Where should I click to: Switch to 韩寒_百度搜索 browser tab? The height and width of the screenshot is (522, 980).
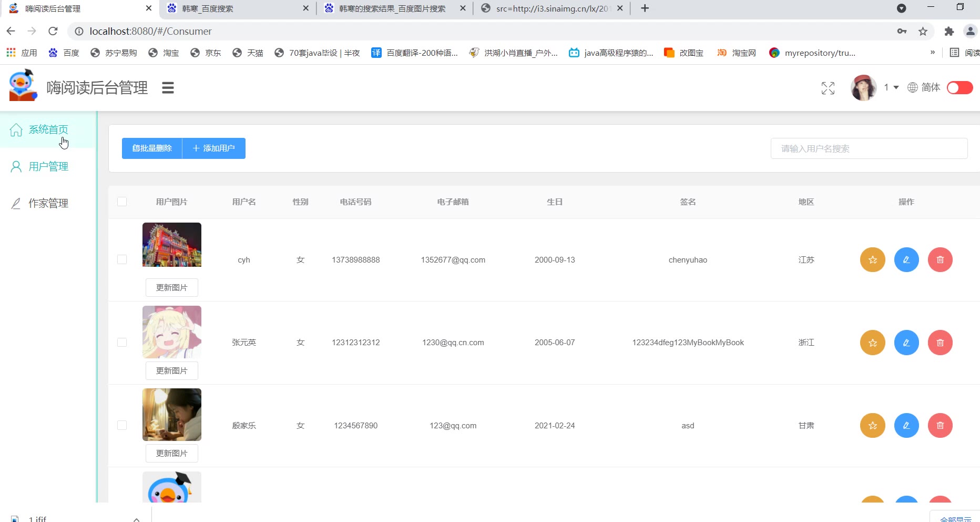pos(237,8)
